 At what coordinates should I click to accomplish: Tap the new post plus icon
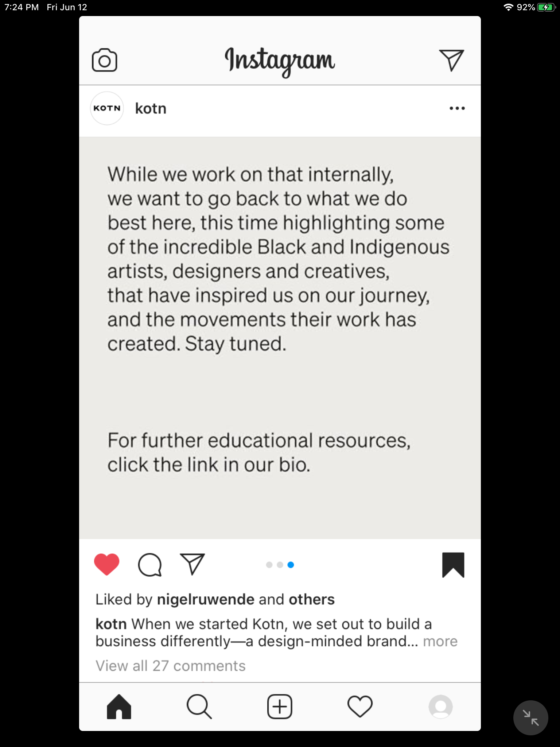[280, 707]
